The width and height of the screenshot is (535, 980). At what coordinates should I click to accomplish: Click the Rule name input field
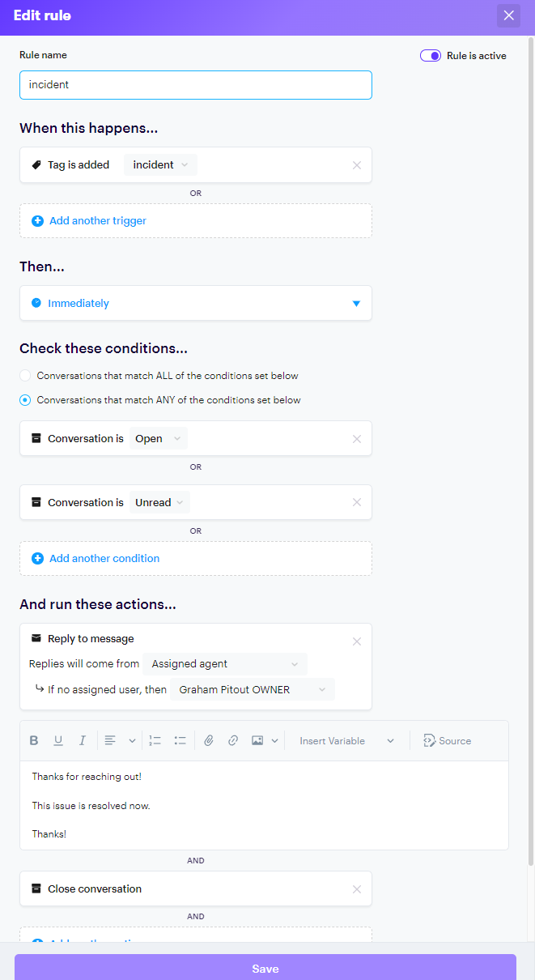[195, 85]
